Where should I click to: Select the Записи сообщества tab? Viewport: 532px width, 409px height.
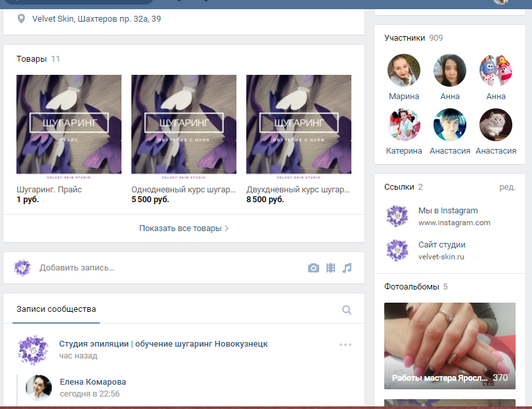click(x=56, y=309)
